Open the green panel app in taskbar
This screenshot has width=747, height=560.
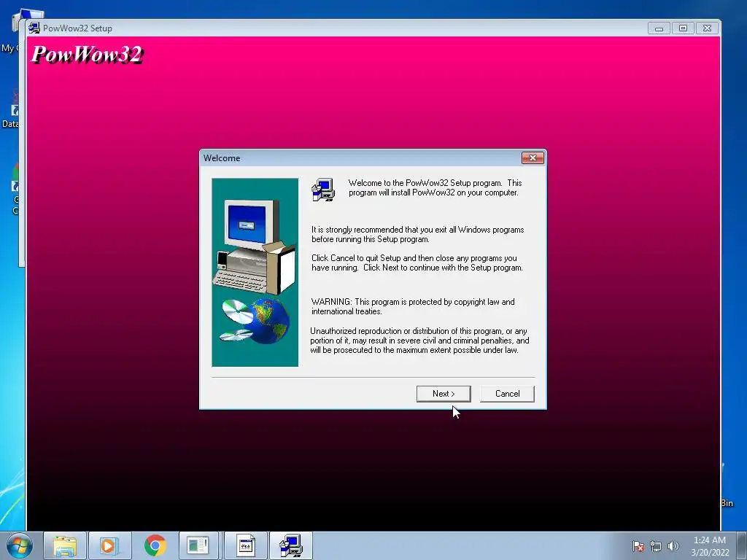click(200, 545)
